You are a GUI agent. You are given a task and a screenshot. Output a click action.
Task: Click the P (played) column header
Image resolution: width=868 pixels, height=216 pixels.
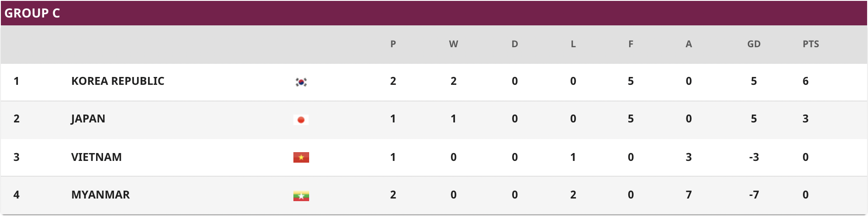point(393,44)
